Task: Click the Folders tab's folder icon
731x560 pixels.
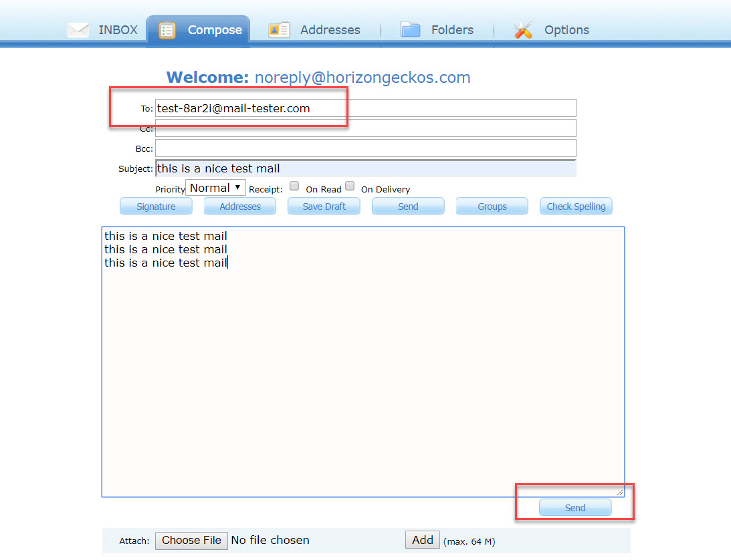Action: 410,29
